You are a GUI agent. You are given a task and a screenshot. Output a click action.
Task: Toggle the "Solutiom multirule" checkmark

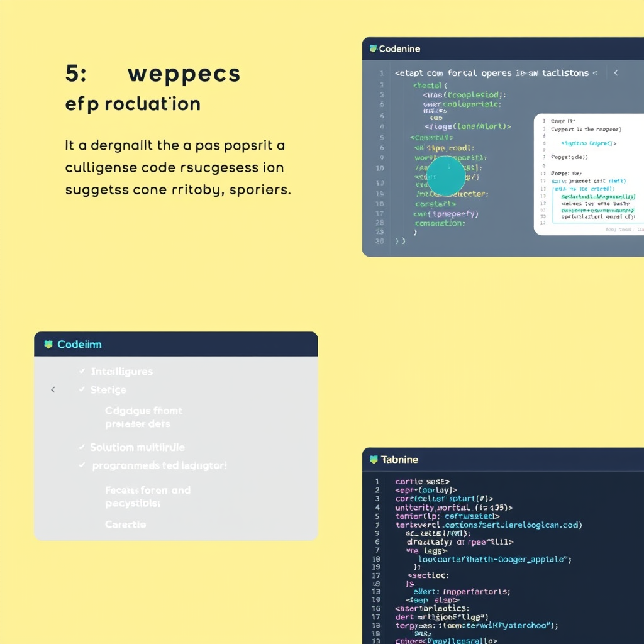[82, 447]
